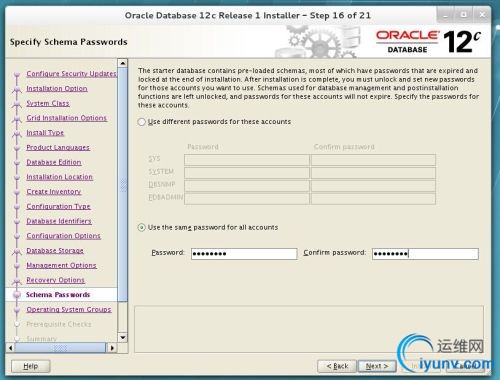500x380 pixels.
Task: Jump to the Operating System Groups step
Action: 69,310
